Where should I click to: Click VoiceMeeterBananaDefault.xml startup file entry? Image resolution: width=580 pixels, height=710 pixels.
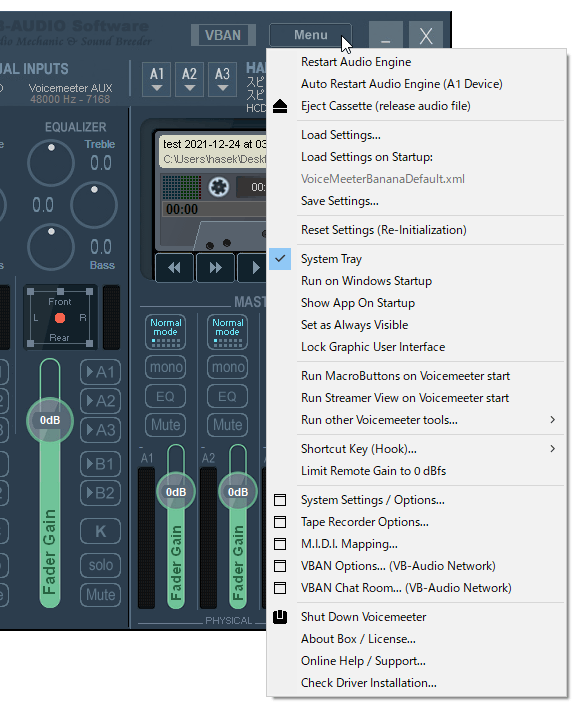[416, 179]
